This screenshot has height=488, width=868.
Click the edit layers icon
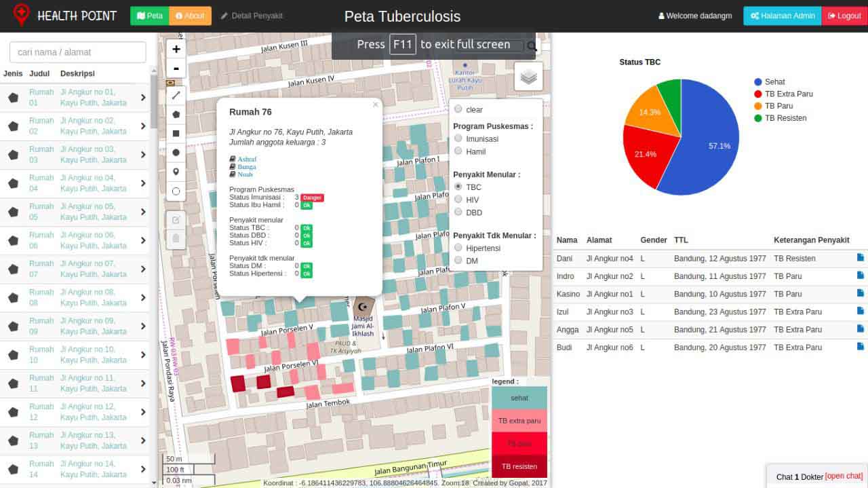176,219
